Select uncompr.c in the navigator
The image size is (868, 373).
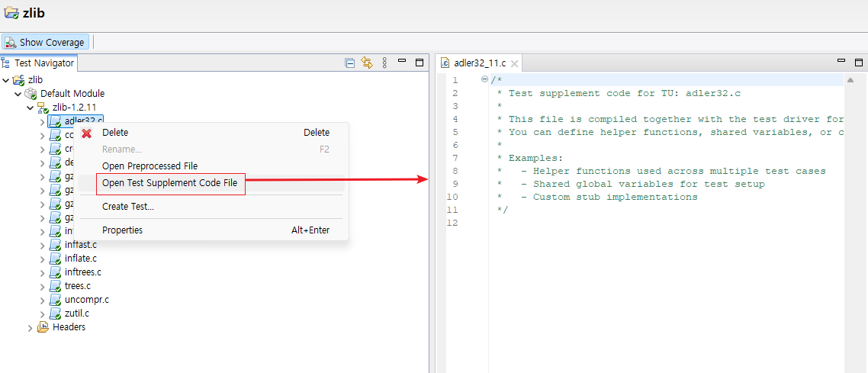(87, 300)
